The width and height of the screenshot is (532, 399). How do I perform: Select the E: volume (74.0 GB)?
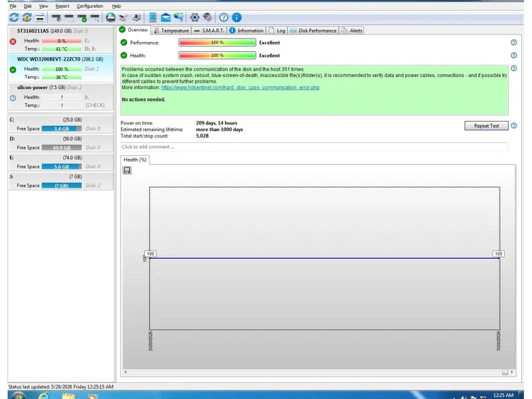pos(61,162)
